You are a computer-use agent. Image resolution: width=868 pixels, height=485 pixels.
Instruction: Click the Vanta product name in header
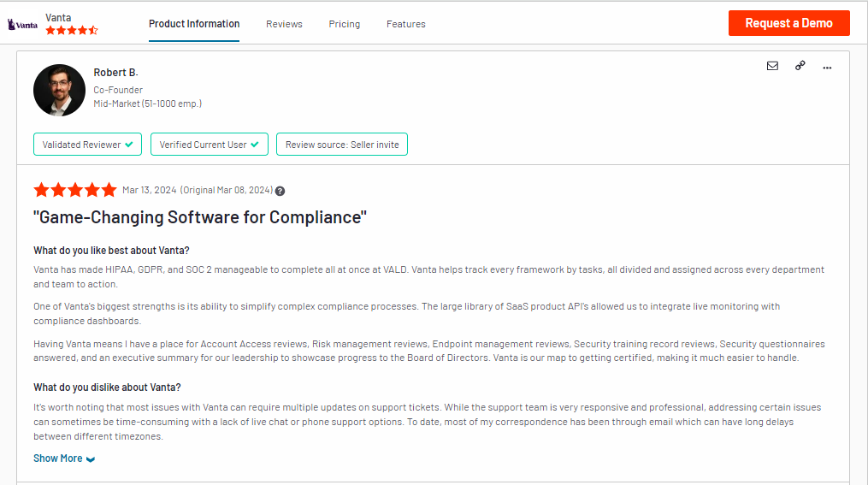point(58,18)
